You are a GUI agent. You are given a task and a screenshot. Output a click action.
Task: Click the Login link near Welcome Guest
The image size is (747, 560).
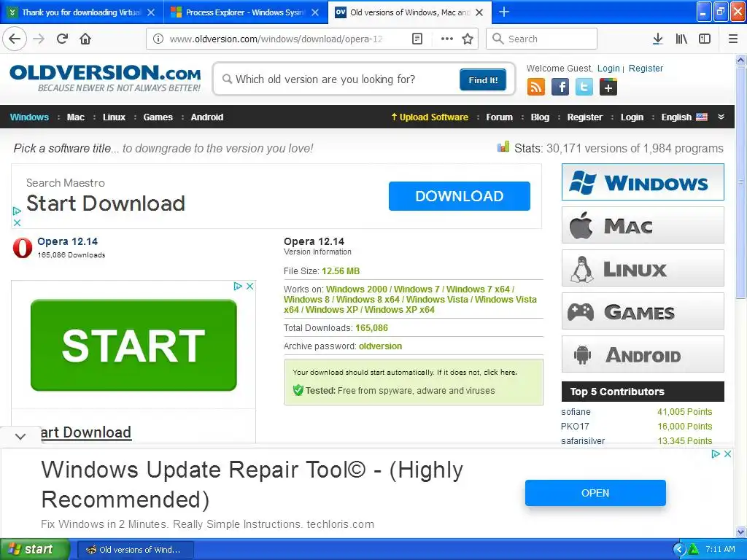(608, 68)
